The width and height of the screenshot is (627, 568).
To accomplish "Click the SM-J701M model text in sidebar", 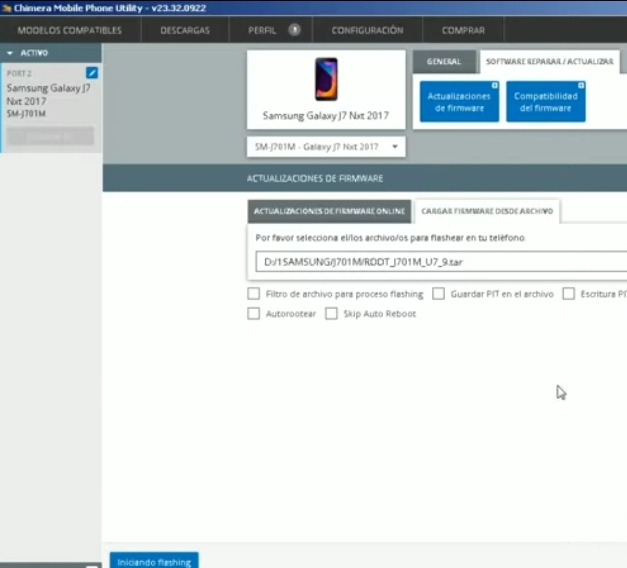I will coord(26,114).
